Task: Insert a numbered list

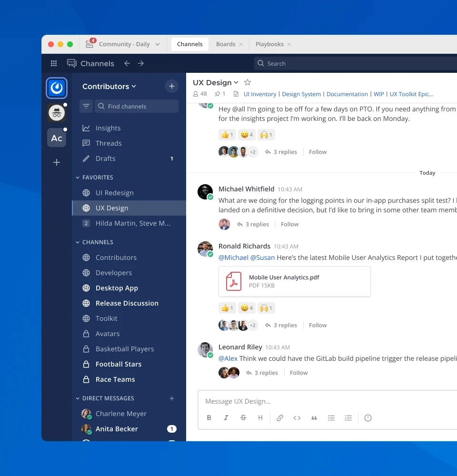Action: [348, 418]
